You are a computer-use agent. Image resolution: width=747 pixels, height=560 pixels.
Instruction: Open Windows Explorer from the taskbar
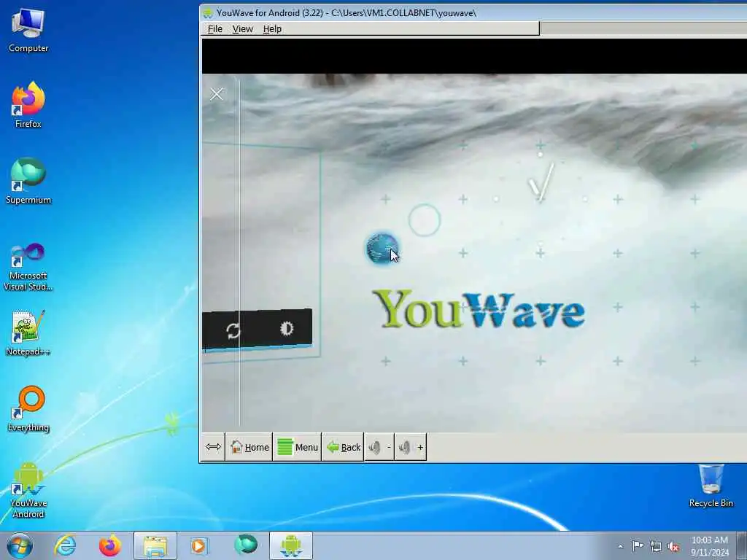tap(155, 545)
